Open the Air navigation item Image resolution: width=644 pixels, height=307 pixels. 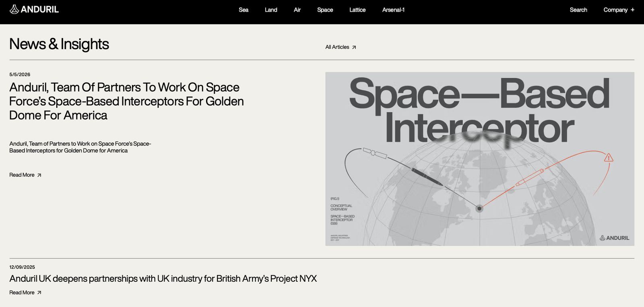point(297,10)
